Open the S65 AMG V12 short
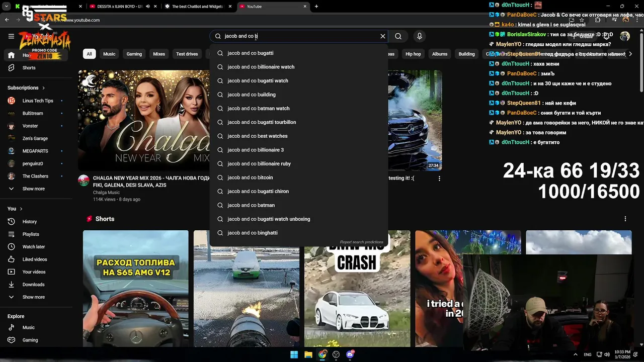The image size is (644, 362). click(x=136, y=289)
